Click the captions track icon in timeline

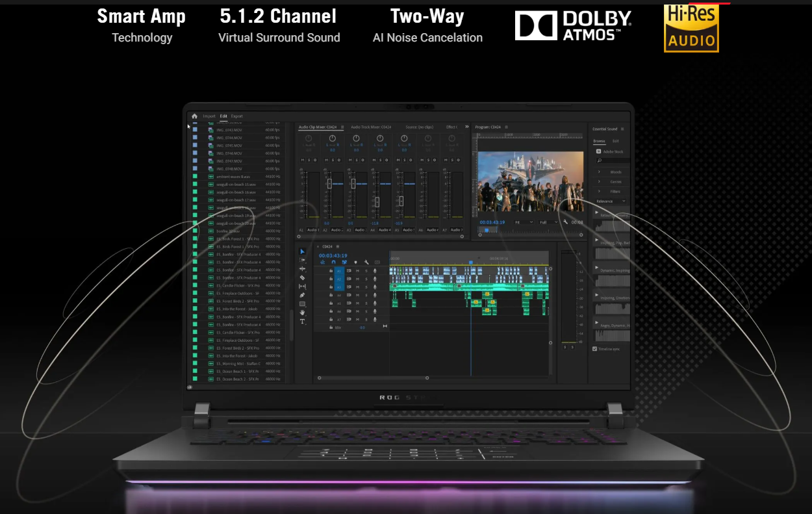tap(377, 262)
